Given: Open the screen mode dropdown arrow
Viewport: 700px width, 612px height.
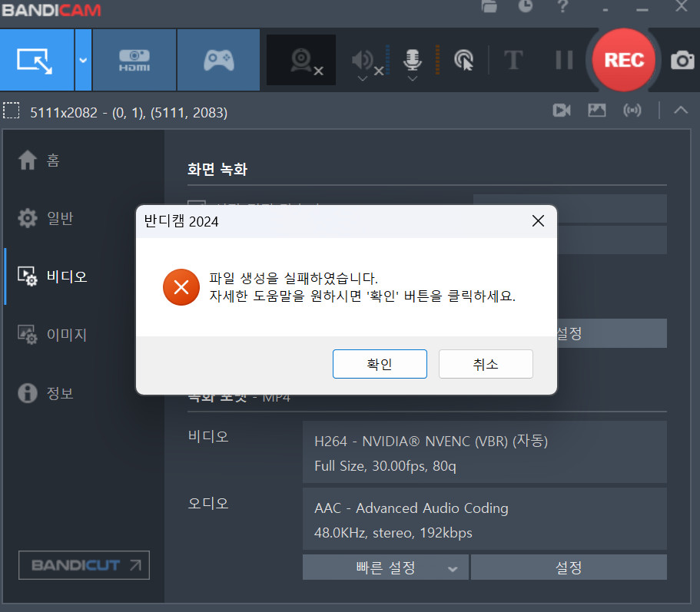Looking at the screenshot, I should pyautogui.click(x=84, y=60).
